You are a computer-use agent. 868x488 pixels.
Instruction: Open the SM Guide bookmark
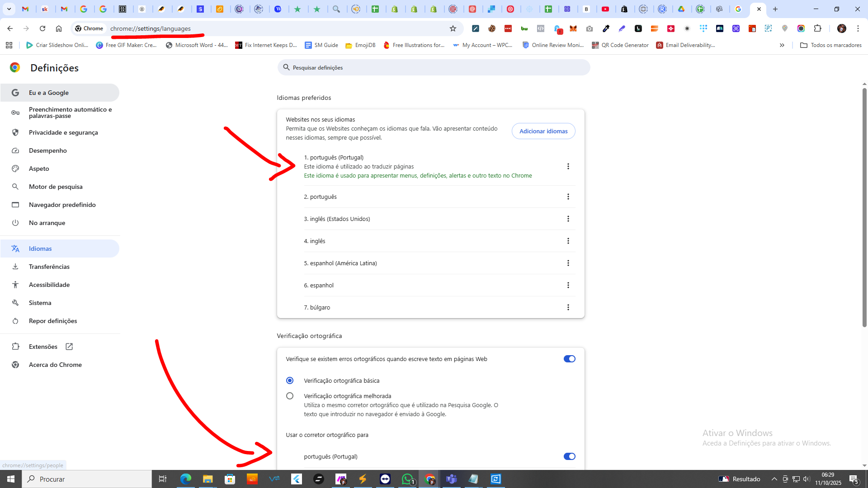[x=321, y=45]
